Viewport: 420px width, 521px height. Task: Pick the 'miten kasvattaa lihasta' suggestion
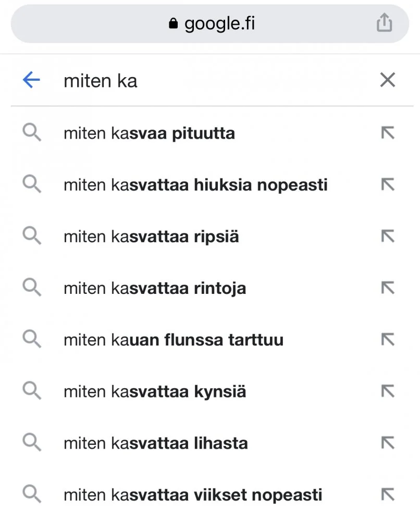[x=155, y=443]
